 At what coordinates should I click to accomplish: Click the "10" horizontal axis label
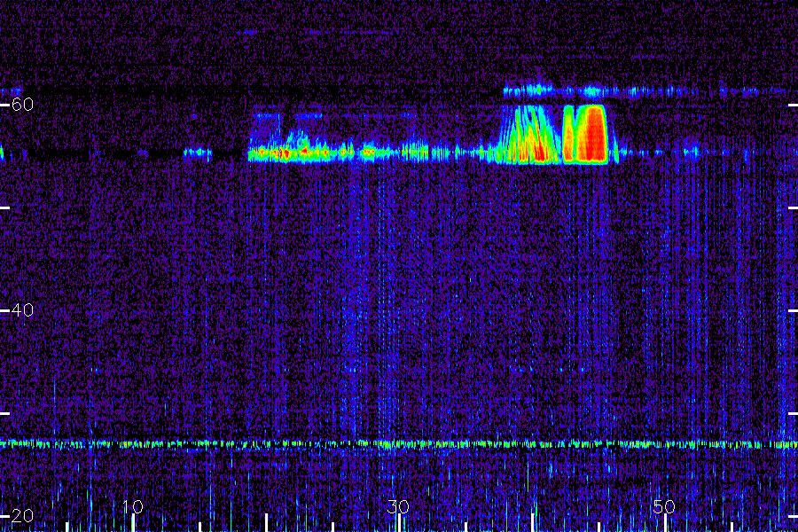click(133, 506)
